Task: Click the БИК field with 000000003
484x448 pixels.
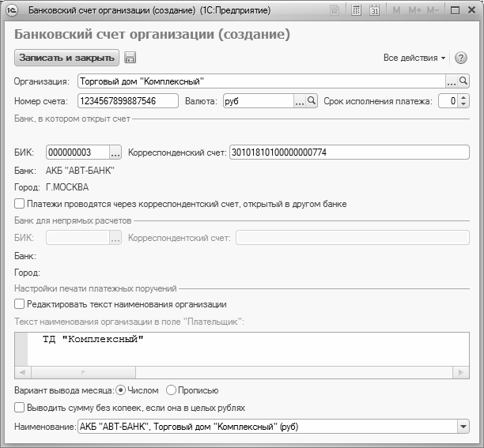Action: 78,152
